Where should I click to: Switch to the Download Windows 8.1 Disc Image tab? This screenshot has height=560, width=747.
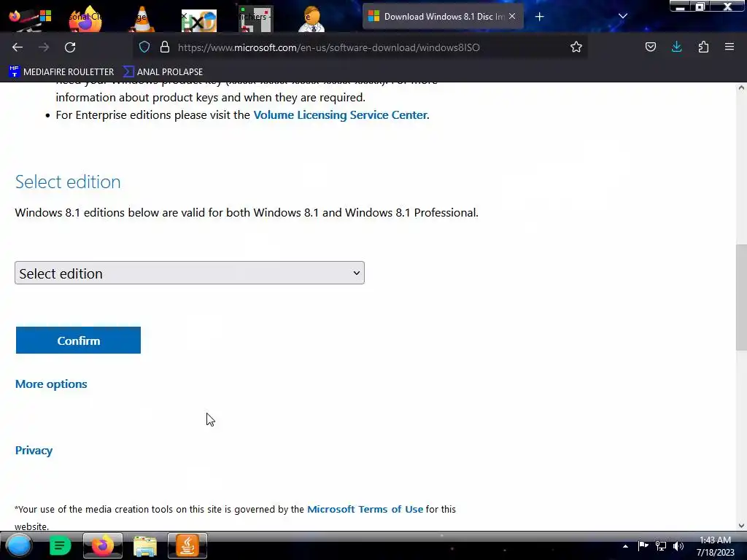[x=443, y=17]
